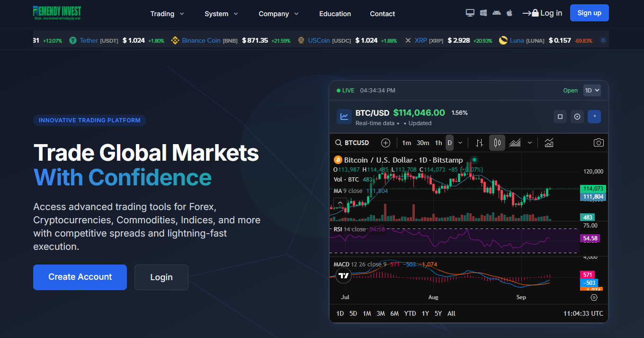This screenshot has height=338, width=644.
Task: Click the MA 9 close indicator label
Action: [348, 191]
